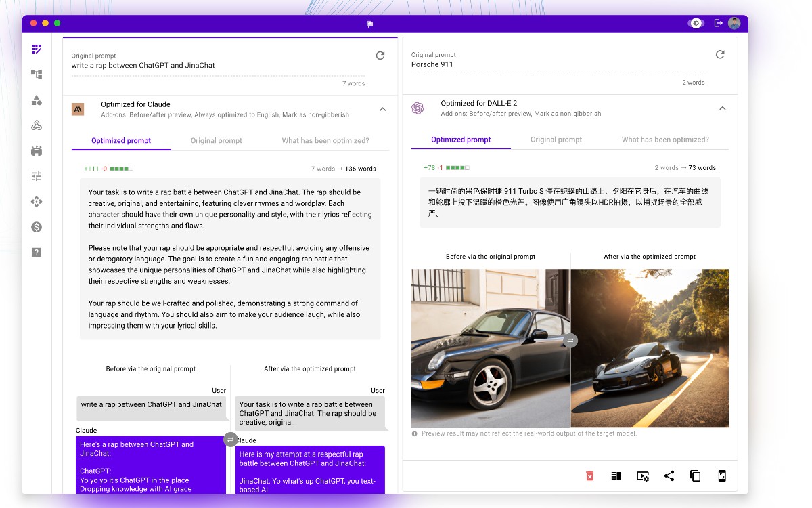
Task: Collapse the Optimized for DALL-E 2 panel
Action: 723,108
